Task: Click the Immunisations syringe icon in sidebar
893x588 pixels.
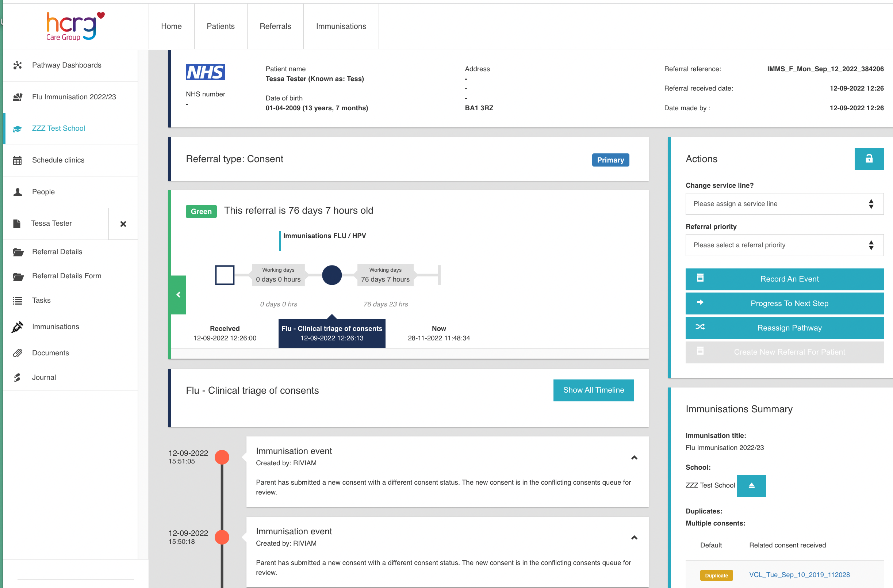Action: click(17, 327)
